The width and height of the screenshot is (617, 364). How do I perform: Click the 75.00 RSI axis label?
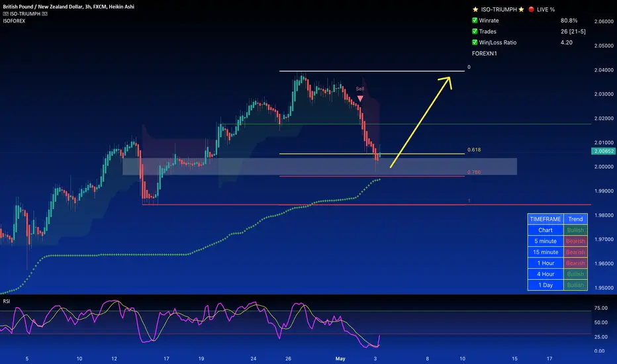click(x=601, y=308)
